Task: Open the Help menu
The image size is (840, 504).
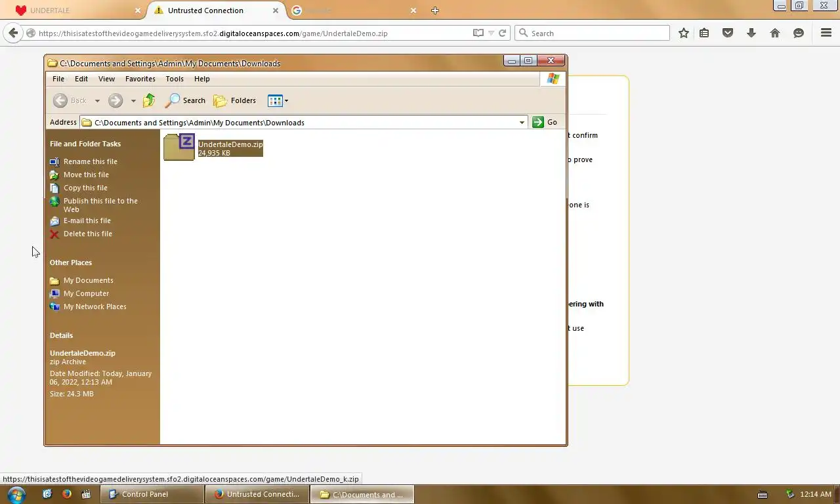Action: (202, 79)
